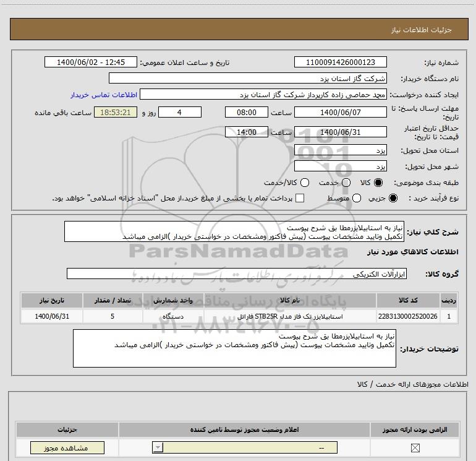Screen dimensions: 476x461
Task: Click the شرح کلی نیاز text area
Action: click(234, 232)
